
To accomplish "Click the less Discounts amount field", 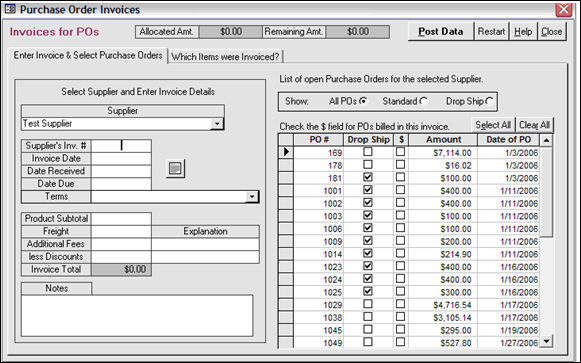I will 121,257.
